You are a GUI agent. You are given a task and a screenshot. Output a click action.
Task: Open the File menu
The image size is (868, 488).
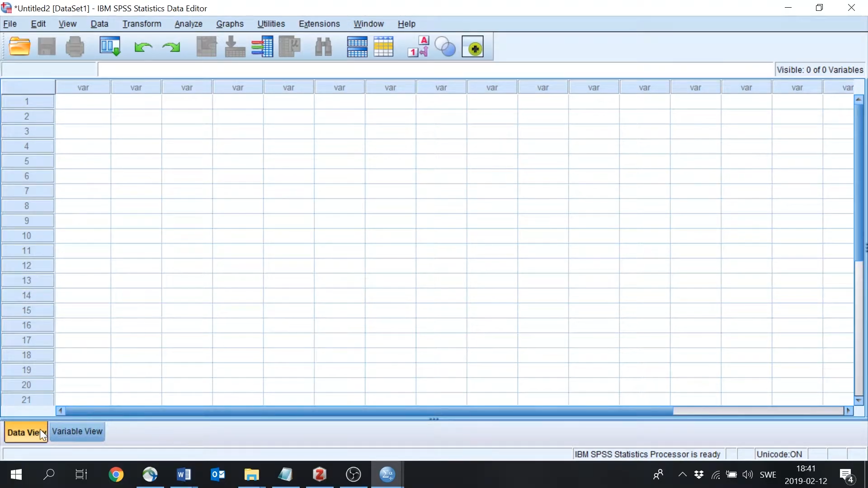[x=10, y=24]
